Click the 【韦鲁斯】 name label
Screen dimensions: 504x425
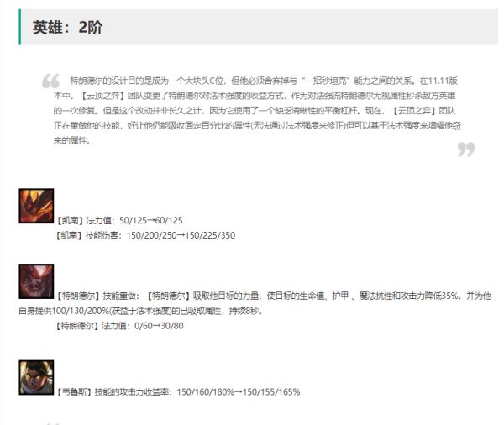point(74,392)
